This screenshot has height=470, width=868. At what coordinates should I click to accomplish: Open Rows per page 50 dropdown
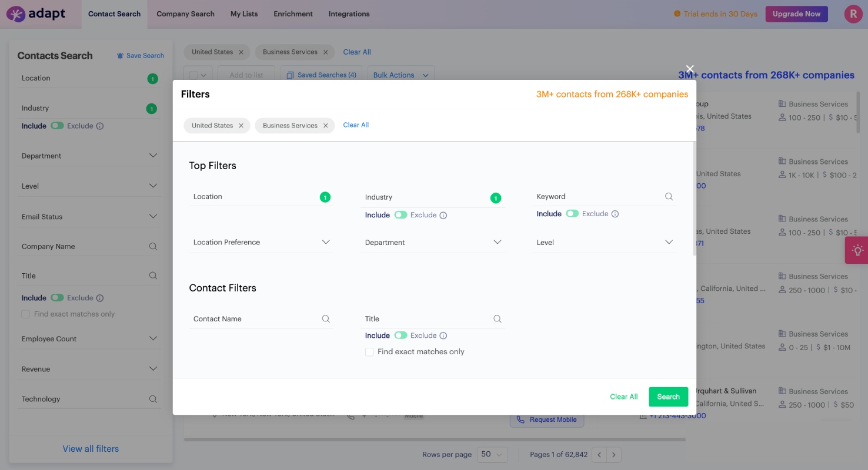[x=492, y=454]
